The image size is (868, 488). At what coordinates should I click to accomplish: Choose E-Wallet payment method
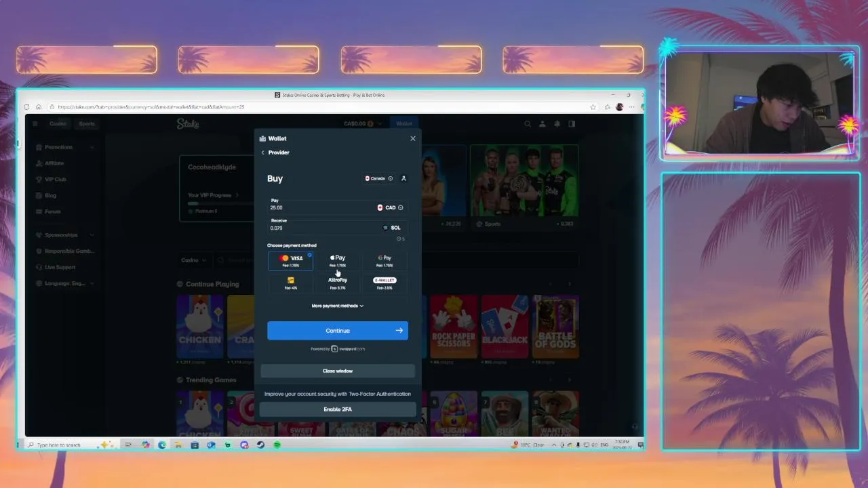(x=384, y=283)
